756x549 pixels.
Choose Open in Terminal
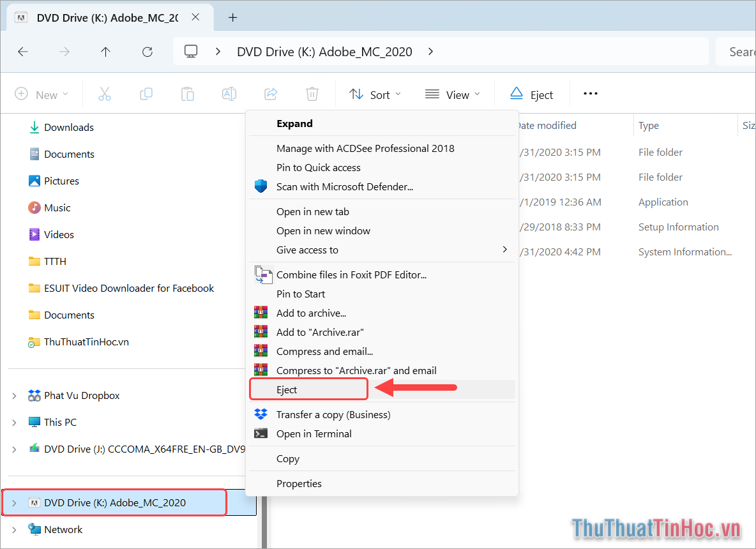click(382, 434)
